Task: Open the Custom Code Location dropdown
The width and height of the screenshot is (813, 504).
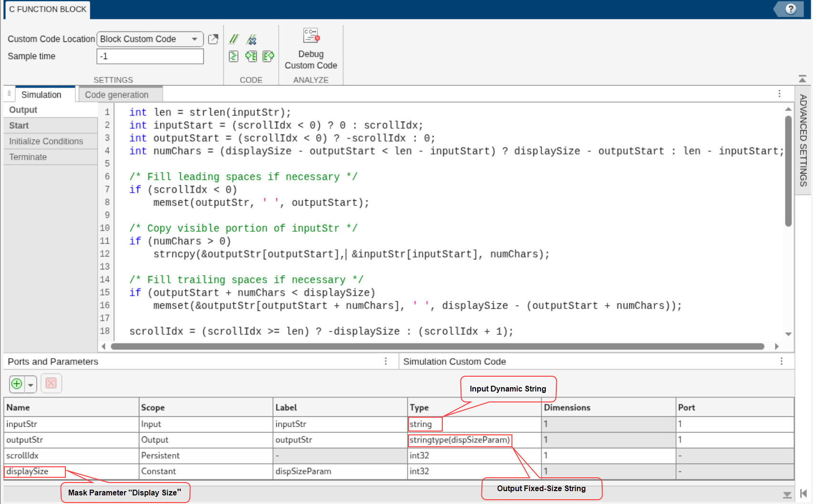Action: pos(150,39)
